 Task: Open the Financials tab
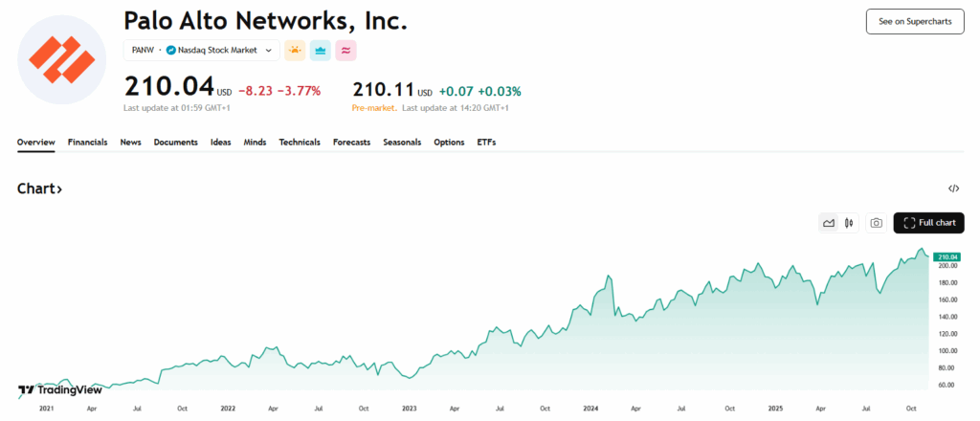coord(87,143)
